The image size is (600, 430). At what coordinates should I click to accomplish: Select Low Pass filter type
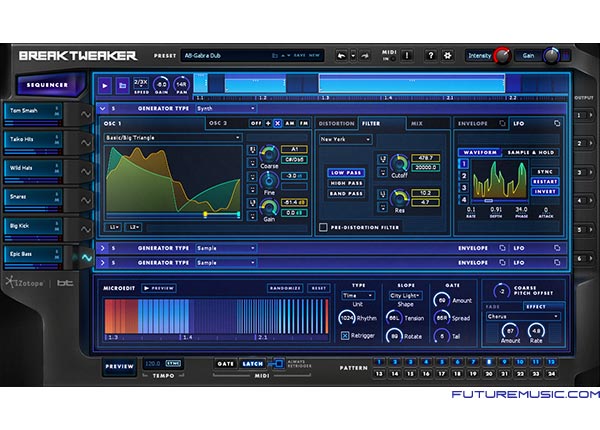(x=346, y=173)
